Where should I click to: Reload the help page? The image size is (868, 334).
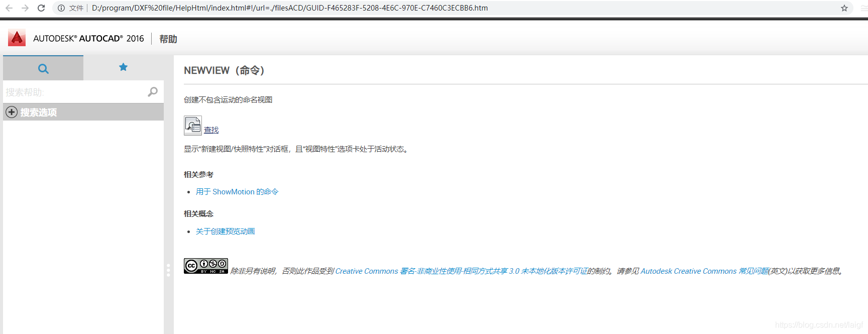41,8
